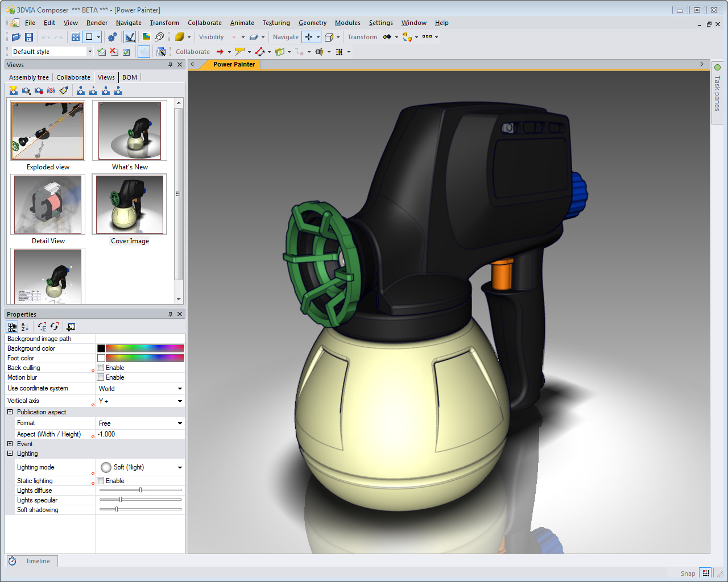This screenshot has height=582, width=728.
Task: Click the Save disk icon
Action: coord(29,37)
